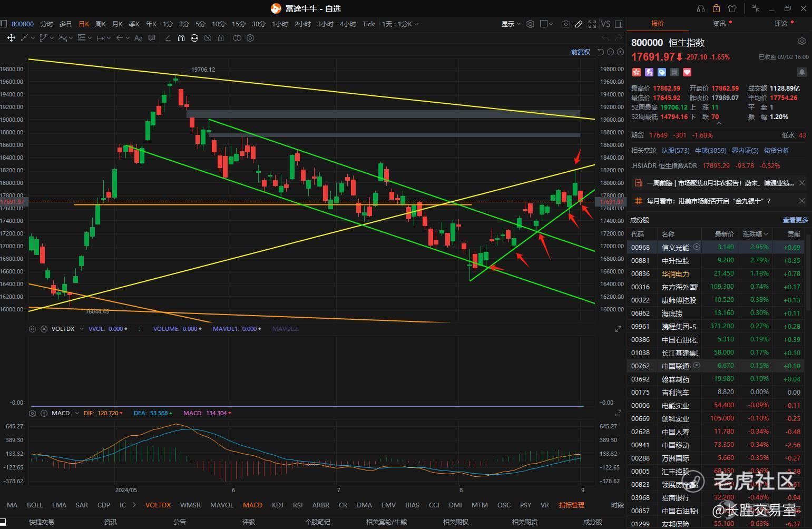Viewport: 812px width, 529px height.
Task: Hide all drawings with eye-slash icon
Action: pyautogui.click(x=208, y=38)
